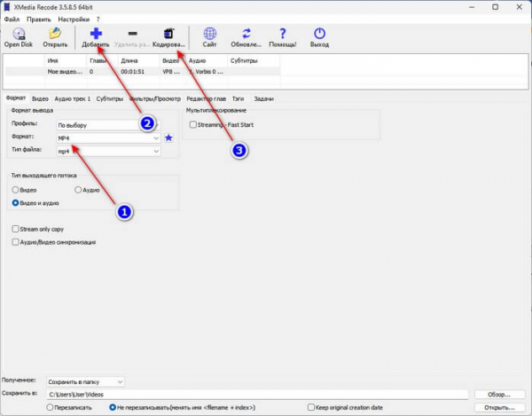532x416 pixels.
Task: Click the save path input field
Action: point(257,395)
